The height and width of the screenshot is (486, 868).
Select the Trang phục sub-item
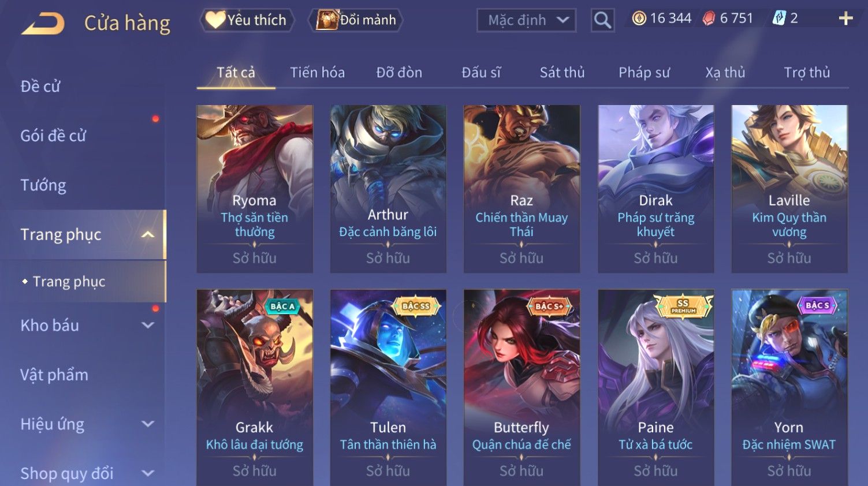click(69, 282)
